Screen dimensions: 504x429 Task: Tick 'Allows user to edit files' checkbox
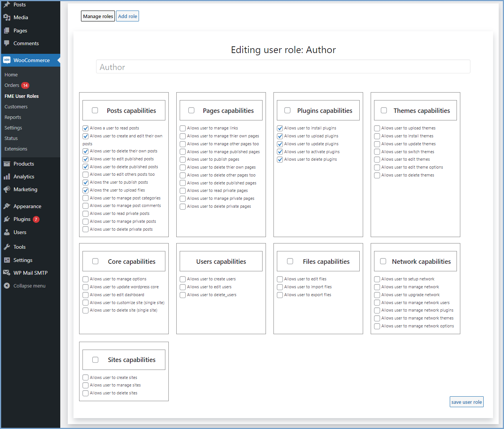click(x=280, y=279)
